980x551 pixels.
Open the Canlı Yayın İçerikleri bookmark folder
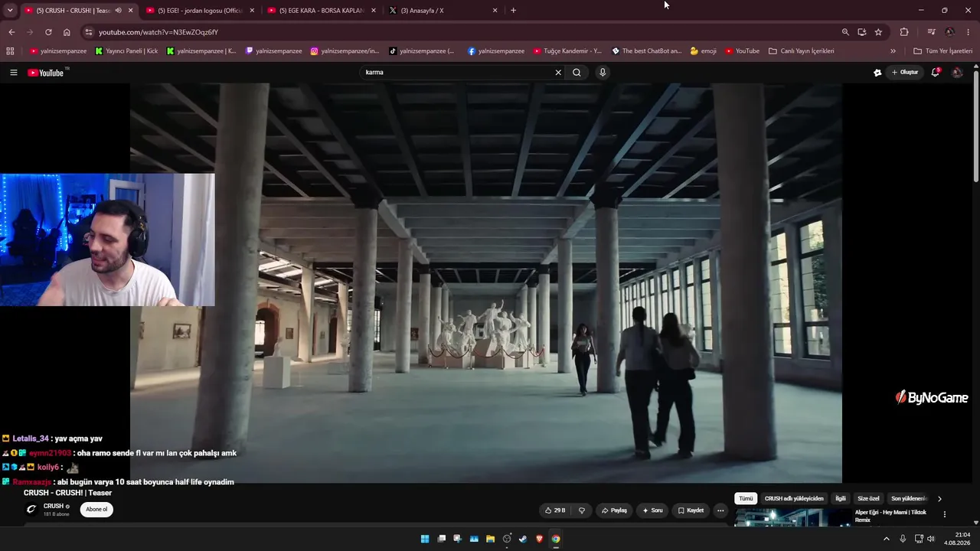point(801,51)
